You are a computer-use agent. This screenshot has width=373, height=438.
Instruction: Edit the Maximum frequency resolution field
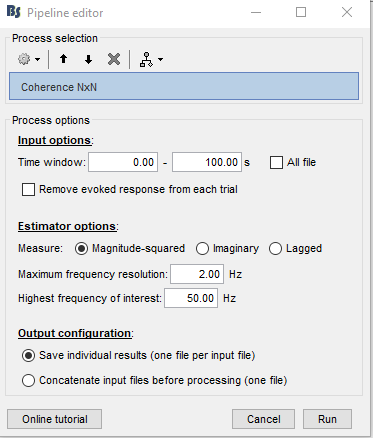(197, 274)
